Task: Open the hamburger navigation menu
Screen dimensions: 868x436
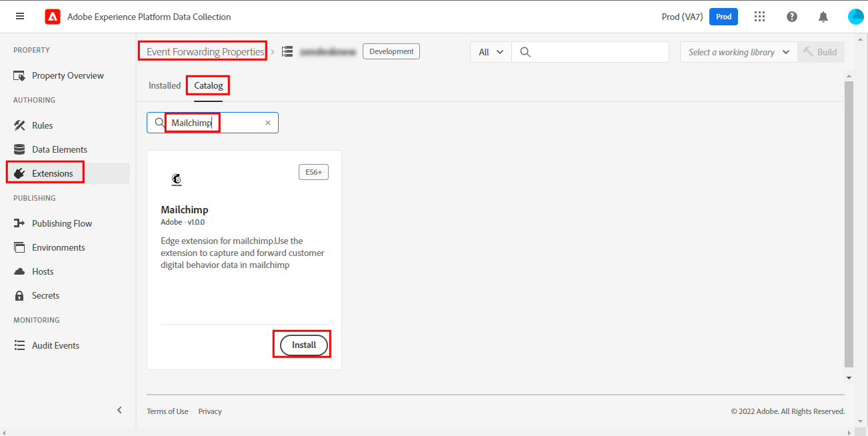Action: (x=20, y=17)
